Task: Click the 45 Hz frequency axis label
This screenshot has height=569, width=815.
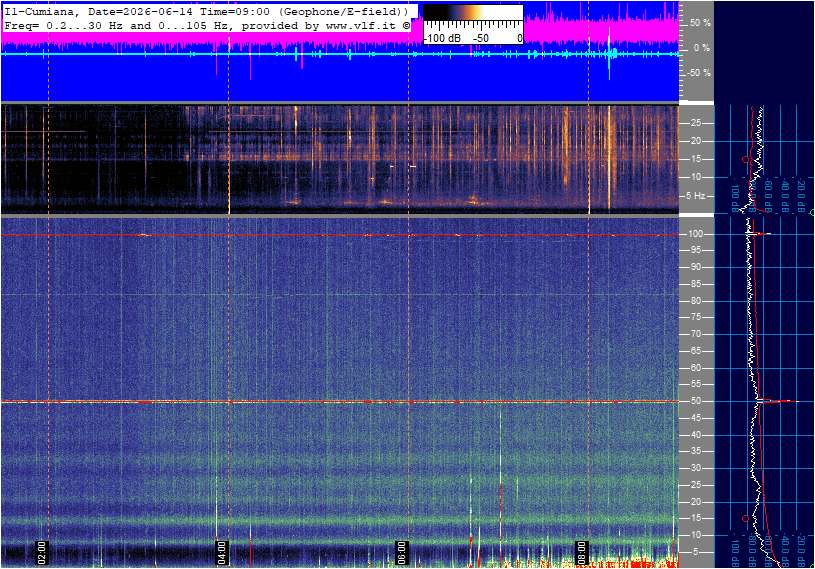Action: click(x=695, y=418)
